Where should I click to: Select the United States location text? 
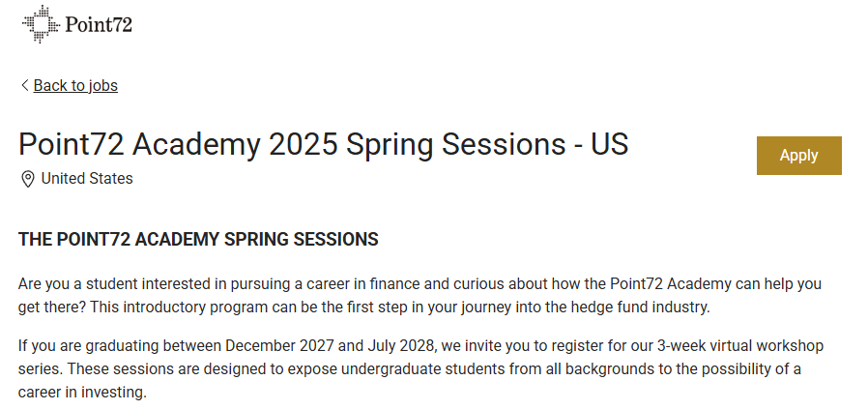coord(87,178)
